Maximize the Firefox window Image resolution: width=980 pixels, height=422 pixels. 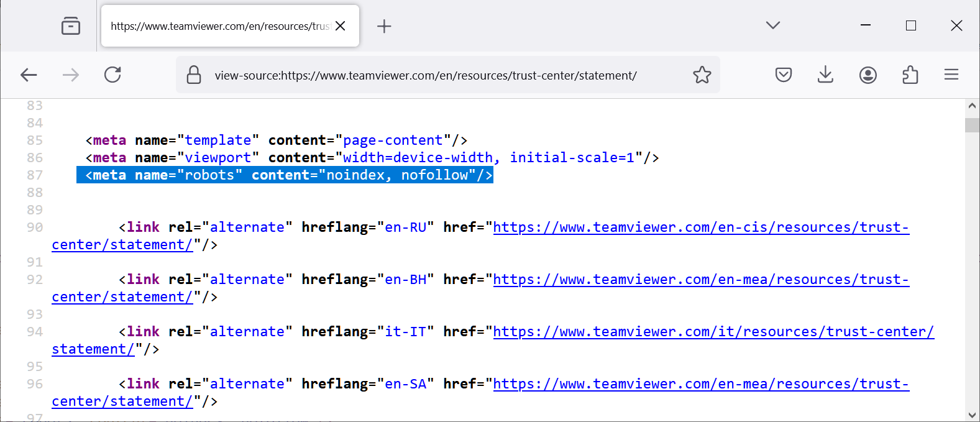tap(911, 25)
